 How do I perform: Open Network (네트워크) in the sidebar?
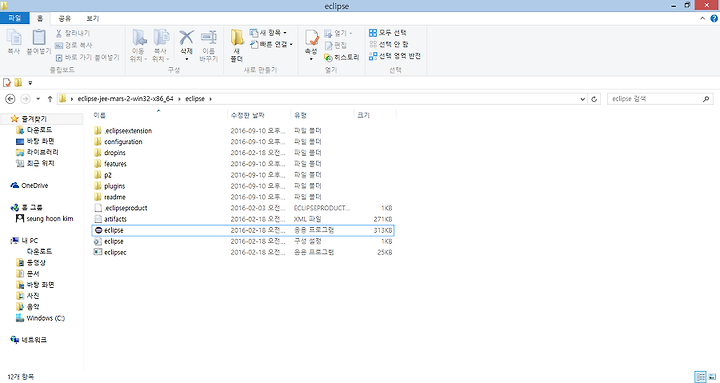click(x=34, y=340)
